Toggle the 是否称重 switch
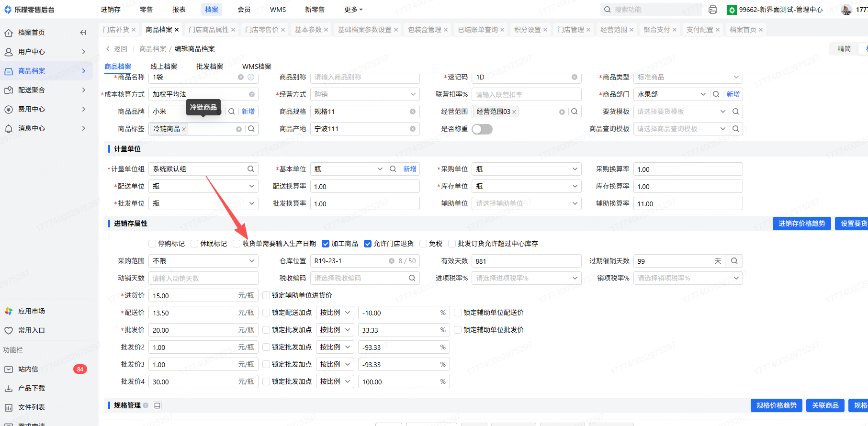 (482, 129)
